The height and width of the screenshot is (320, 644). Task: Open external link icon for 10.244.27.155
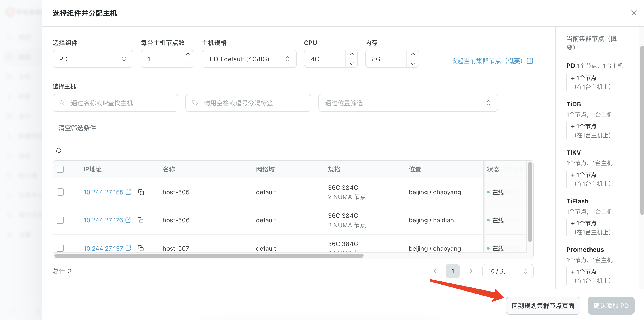pyautogui.click(x=128, y=192)
